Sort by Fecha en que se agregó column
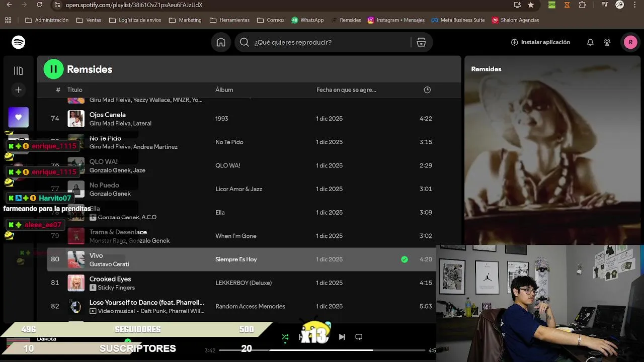 [346, 90]
